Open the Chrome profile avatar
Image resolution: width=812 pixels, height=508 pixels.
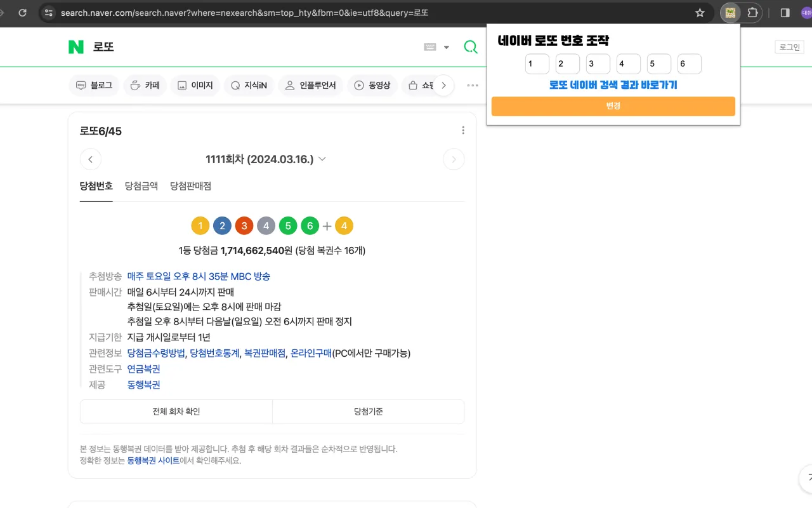click(x=807, y=13)
